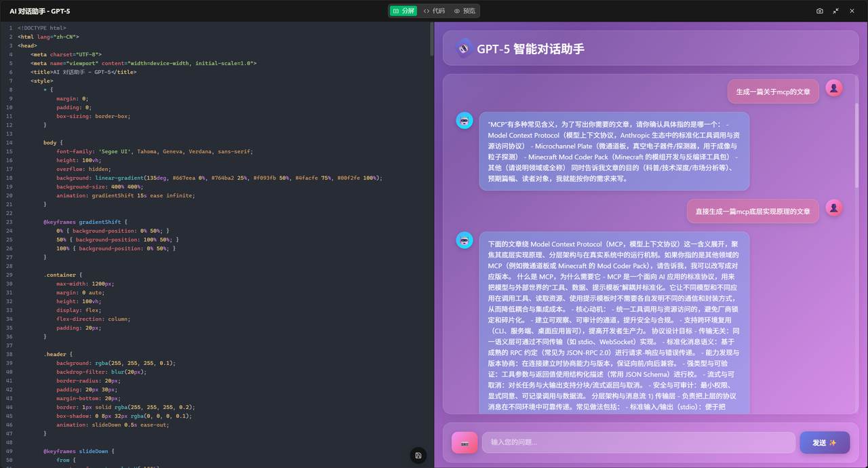
Task: Focus the 输入您的问题 input field
Action: pyautogui.click(x=638, y=442)
